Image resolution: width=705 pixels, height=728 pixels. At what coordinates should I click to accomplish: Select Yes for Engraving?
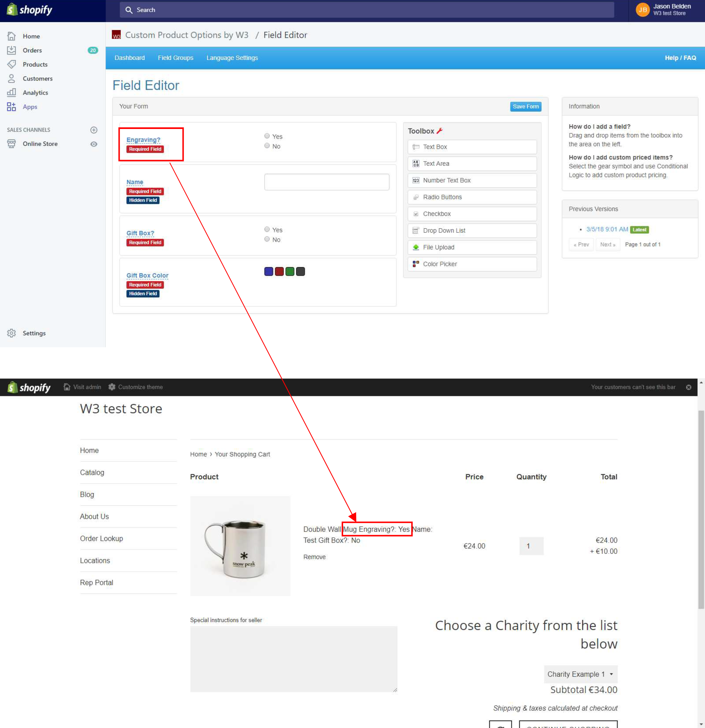[267, 136]
